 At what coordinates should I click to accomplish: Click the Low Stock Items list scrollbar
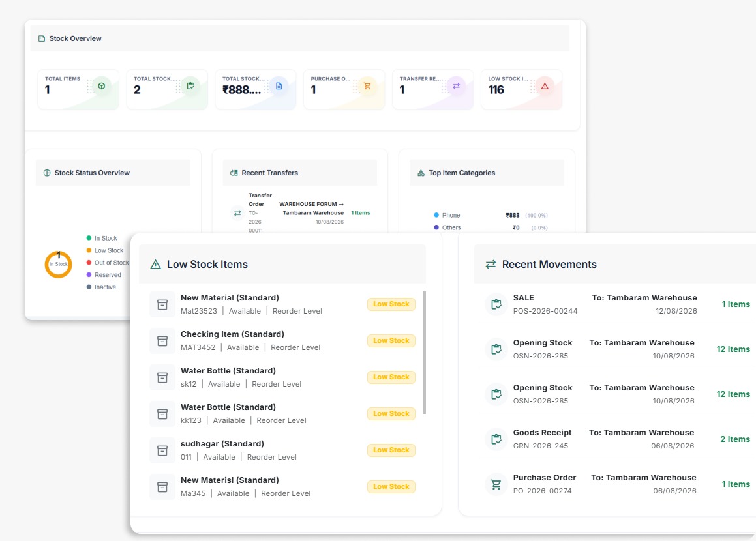click(x=424, y=353)
